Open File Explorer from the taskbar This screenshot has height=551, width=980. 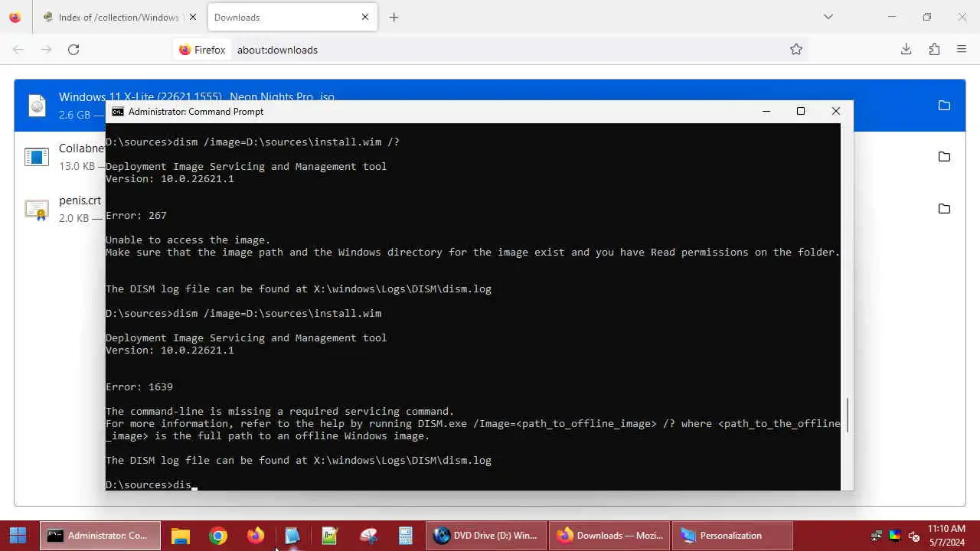click(x=181, y=536)
